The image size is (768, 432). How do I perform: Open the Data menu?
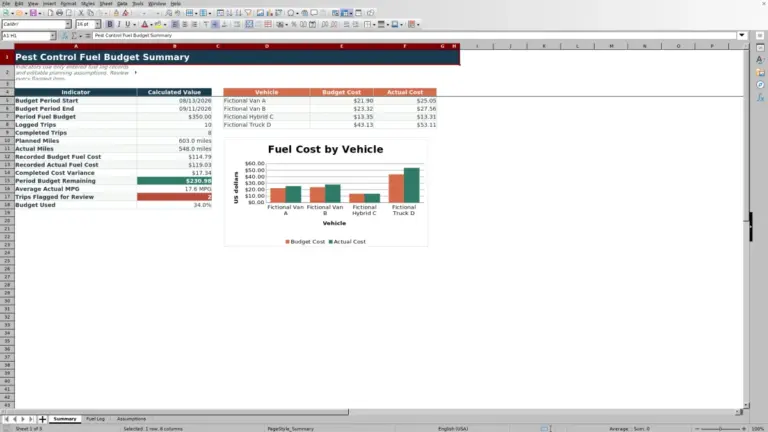pyautogui.click(x=122, y=3)
